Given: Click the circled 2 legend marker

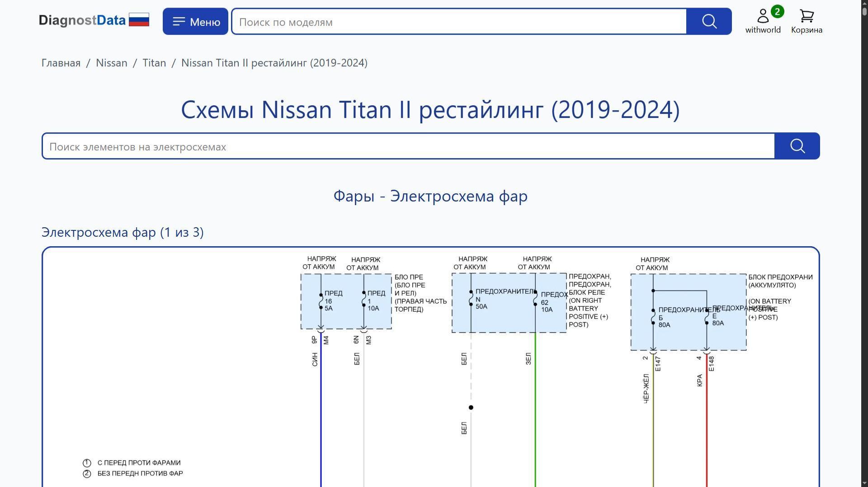Looking at the screenshot, I should pos(87,474).
